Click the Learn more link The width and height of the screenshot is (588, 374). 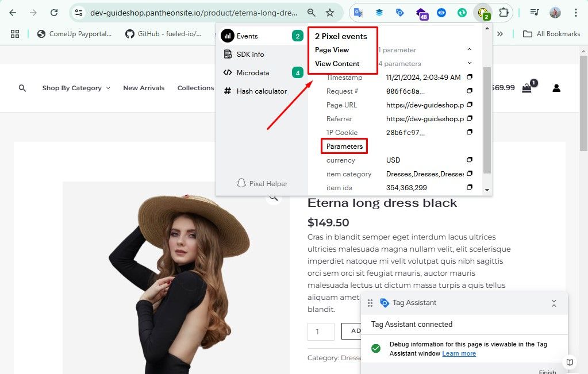459,353
